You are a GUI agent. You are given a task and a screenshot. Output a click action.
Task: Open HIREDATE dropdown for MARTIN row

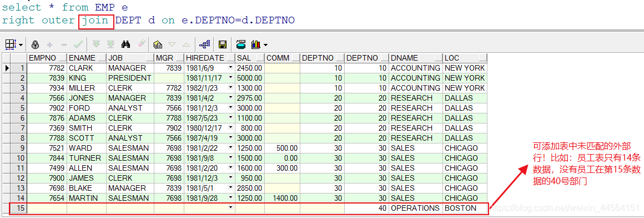pyautogui.click(x=230, y=198)
